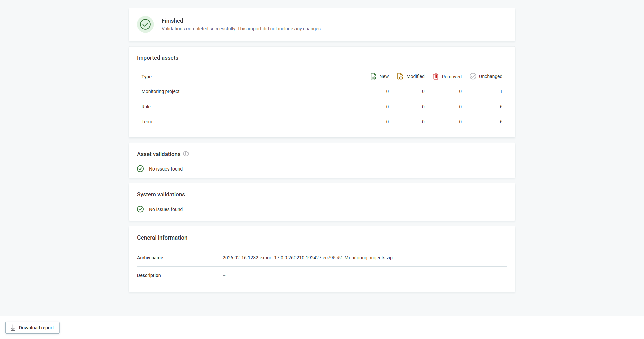Click the download arrow icon on report button
Viewport: 644px width, 339px height.
13,328
